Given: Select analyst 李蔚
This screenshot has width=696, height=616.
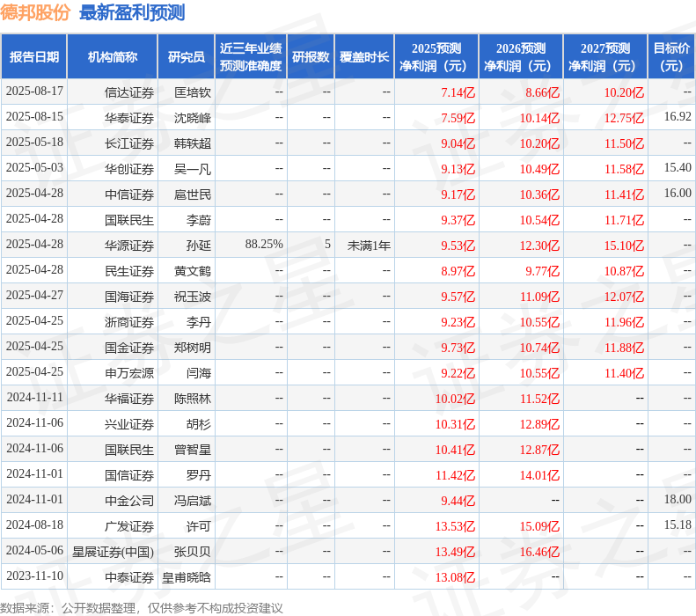Looking at the screenshot, I should 198,220.
